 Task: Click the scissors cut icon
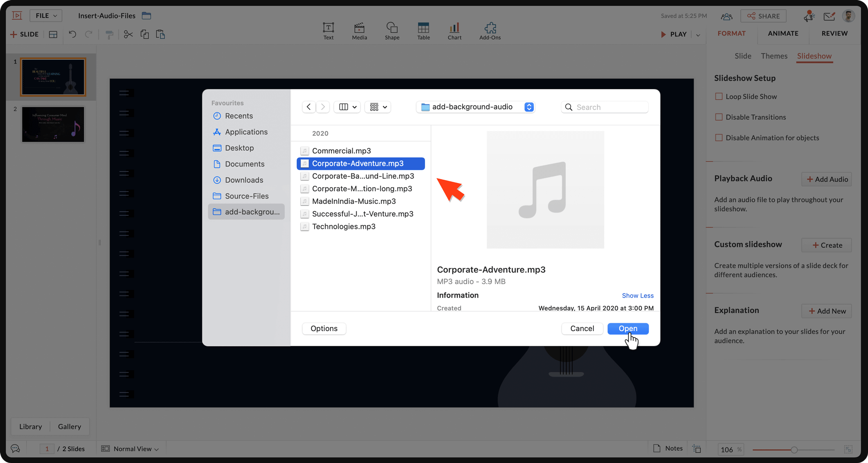128,34
